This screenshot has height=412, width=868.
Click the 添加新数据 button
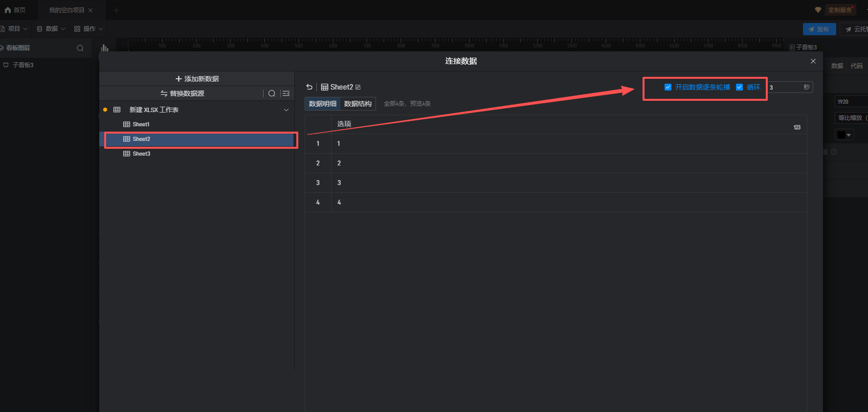point(197,79)
